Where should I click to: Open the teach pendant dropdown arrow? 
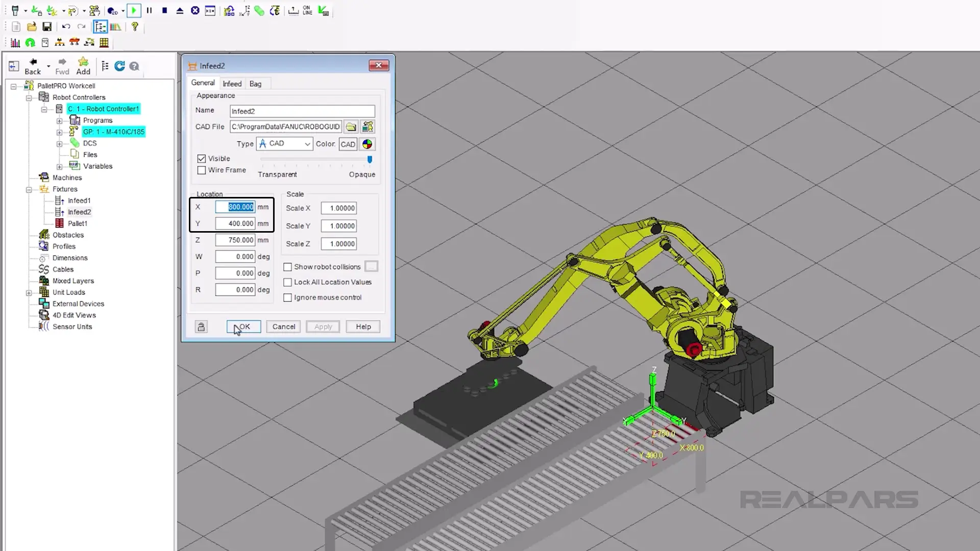[26, 11]
